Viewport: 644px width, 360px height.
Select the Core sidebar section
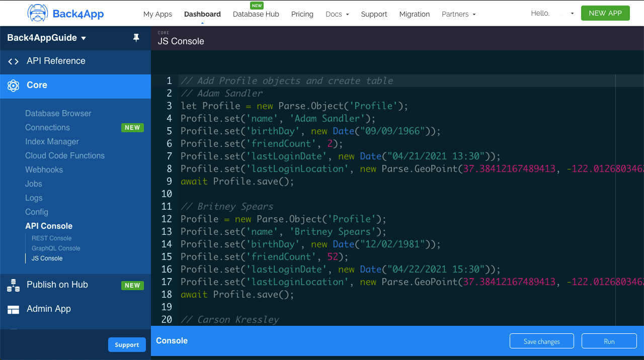coord(75,85)
